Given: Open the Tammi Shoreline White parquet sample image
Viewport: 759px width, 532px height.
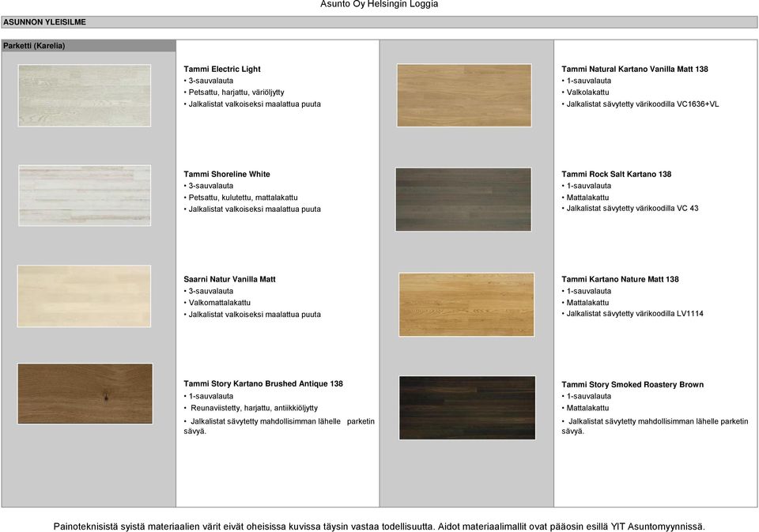Looking at the screenshot, I should tap(85, 195).
